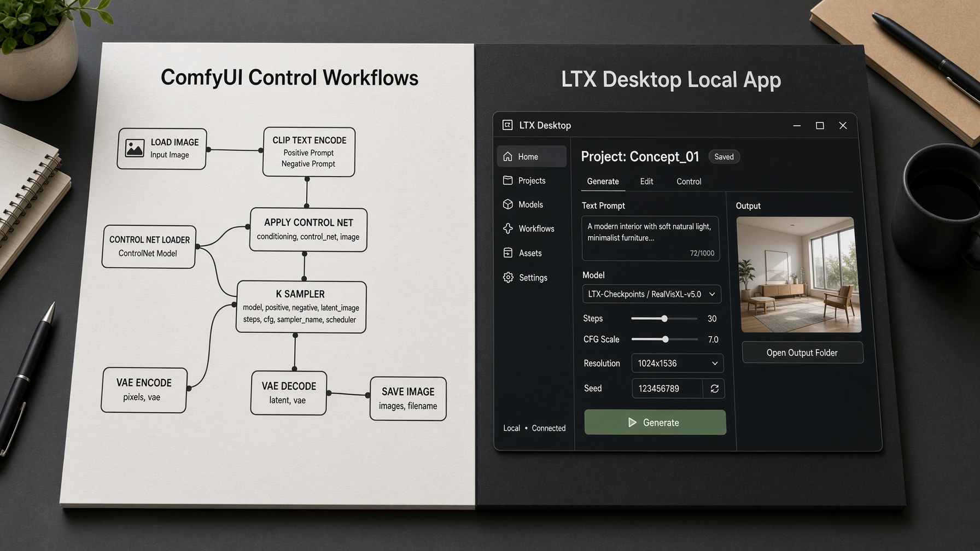The height and width of the screenshot is (551, 980).
Task: Select the VAE DECODE node
Action: 289,393
